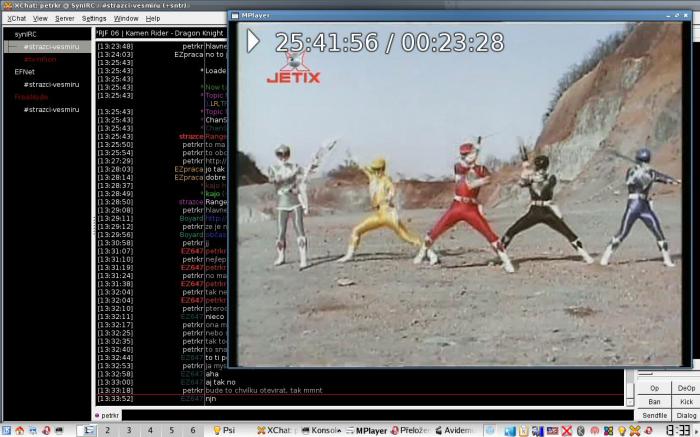Click the clock showing 8:33
The height and width of the screenshot is (437, 700).
pos(679,431)
